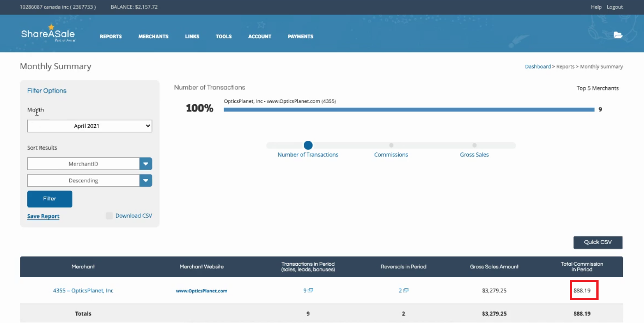Open reversals popup icon next to 2
The height and width of the screenshot is (323, 644).
(406, 290)
